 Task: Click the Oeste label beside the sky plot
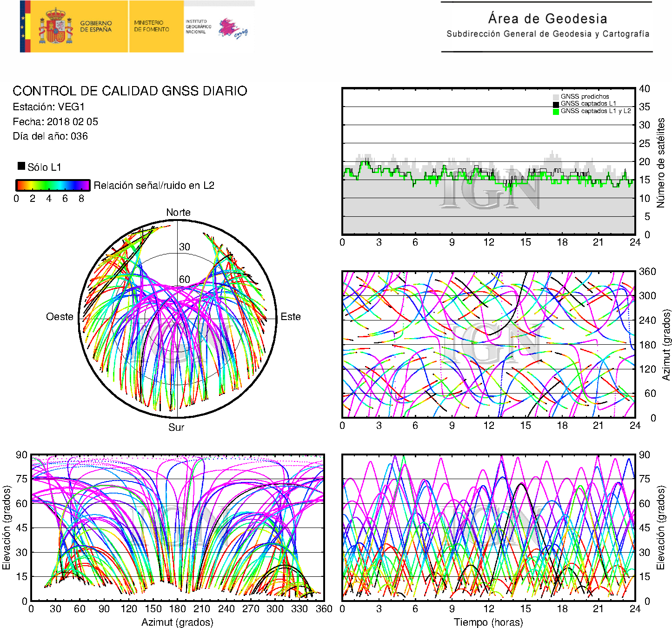(60, 317)
